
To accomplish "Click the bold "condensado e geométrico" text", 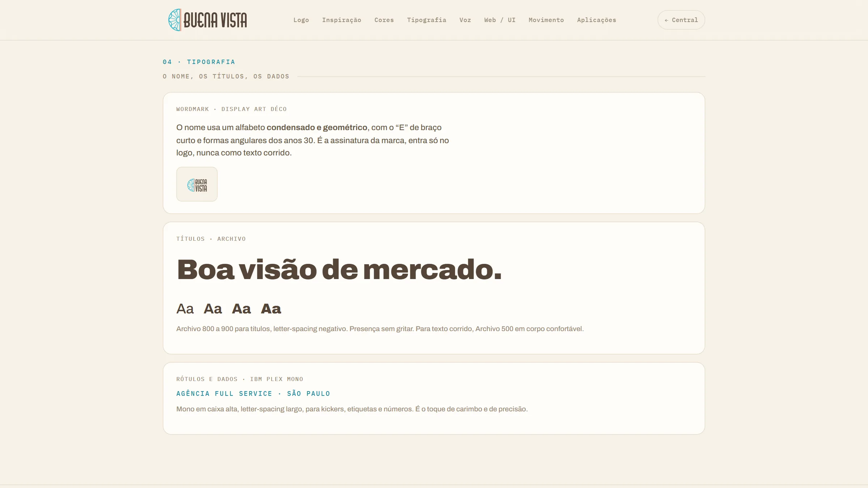I will 317,127.
